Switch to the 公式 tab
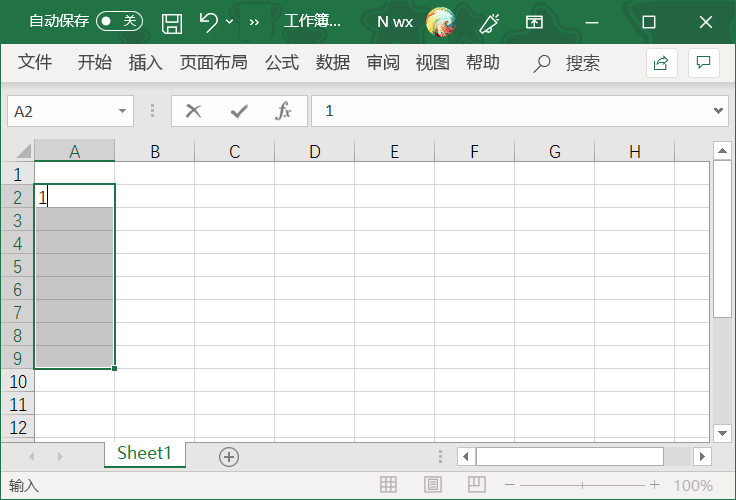The width and height of the screenshot is (736, 500). 282,62
